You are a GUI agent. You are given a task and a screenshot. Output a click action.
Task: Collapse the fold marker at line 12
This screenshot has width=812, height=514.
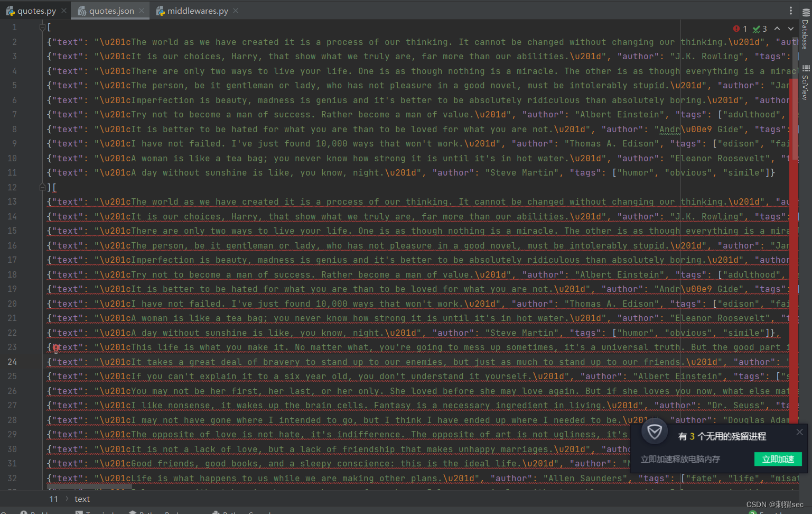[42, 187]
